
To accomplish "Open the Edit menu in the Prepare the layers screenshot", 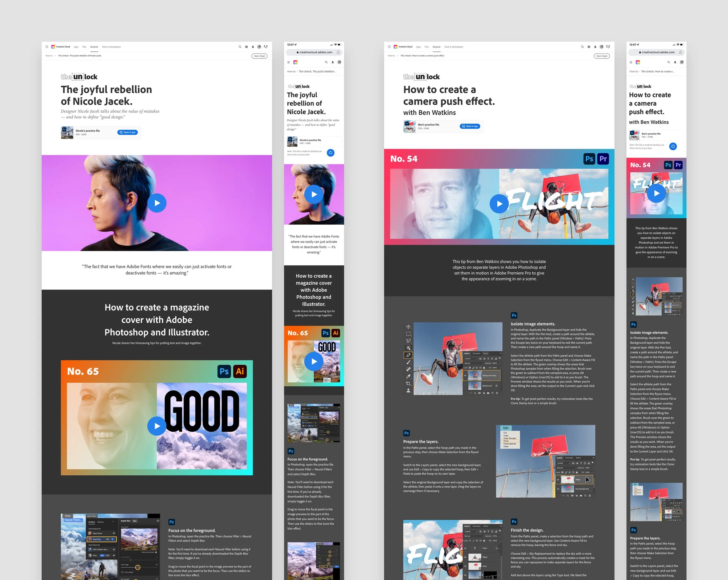I will (506, 428).
